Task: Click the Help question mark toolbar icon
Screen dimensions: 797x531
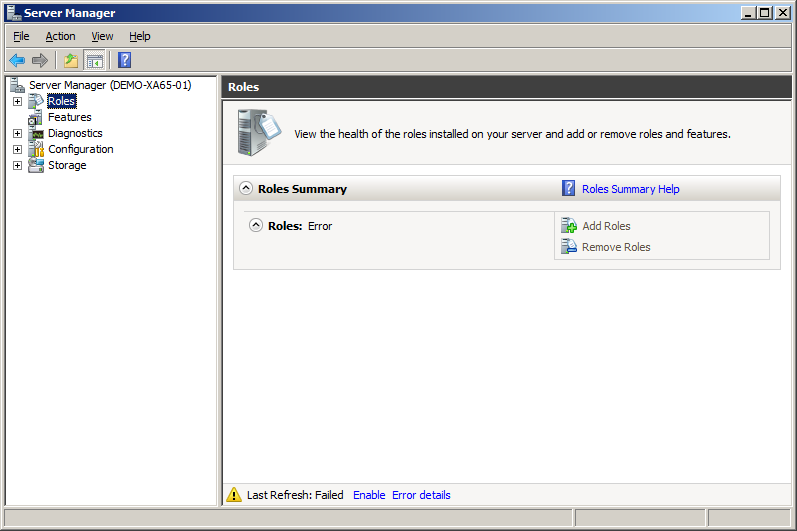Action: tap(125, 60)
